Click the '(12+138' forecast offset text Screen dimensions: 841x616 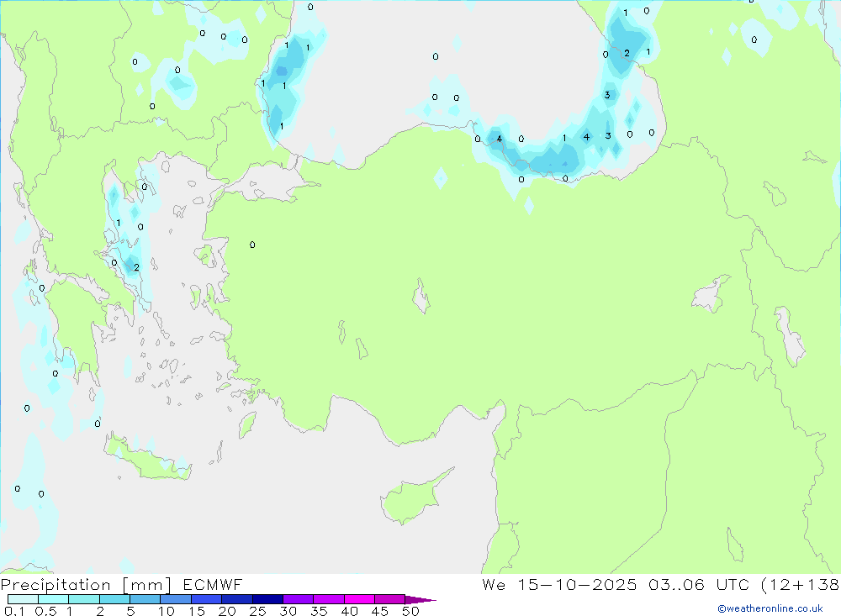click(x=800, y=585)
